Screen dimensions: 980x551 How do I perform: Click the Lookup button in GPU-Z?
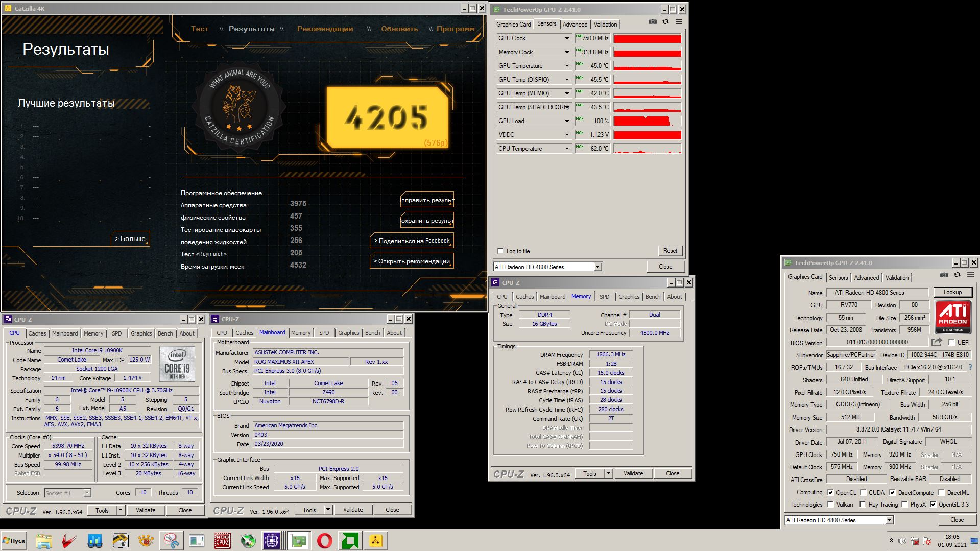[952, 292]
